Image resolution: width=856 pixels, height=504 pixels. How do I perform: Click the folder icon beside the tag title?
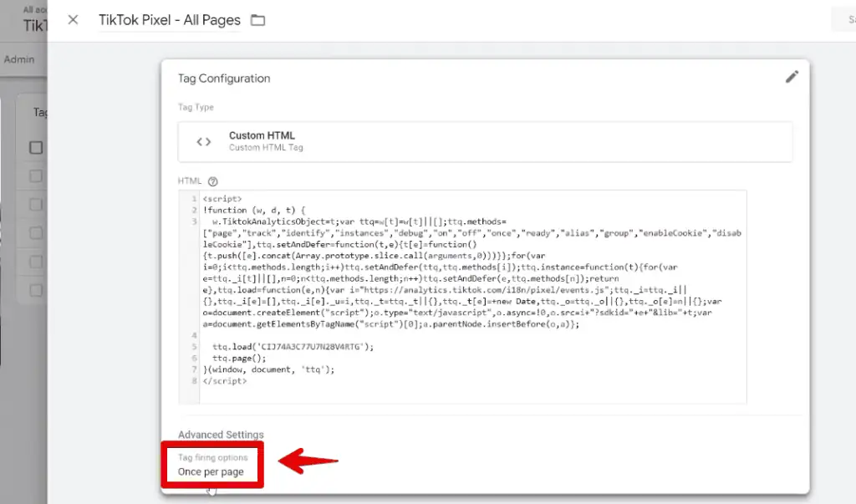(x=257, y=19)
